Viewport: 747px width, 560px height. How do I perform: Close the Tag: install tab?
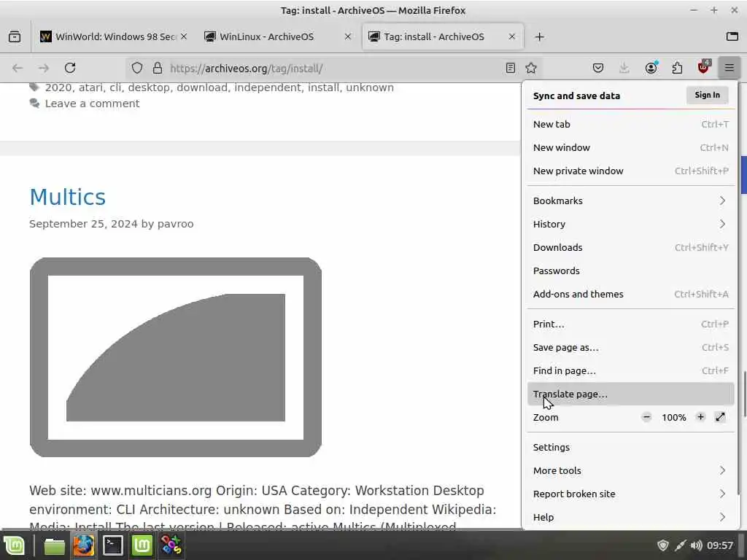[x=511, y=36]
